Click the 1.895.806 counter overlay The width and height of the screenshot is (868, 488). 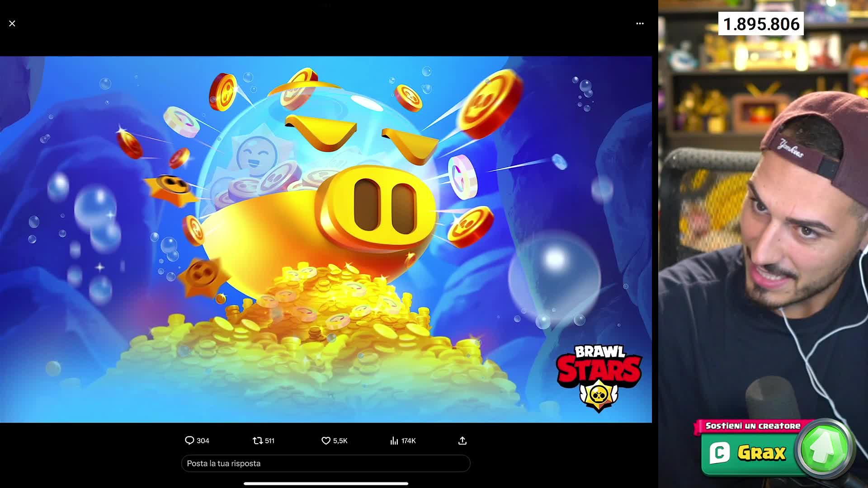pos(761,23)
